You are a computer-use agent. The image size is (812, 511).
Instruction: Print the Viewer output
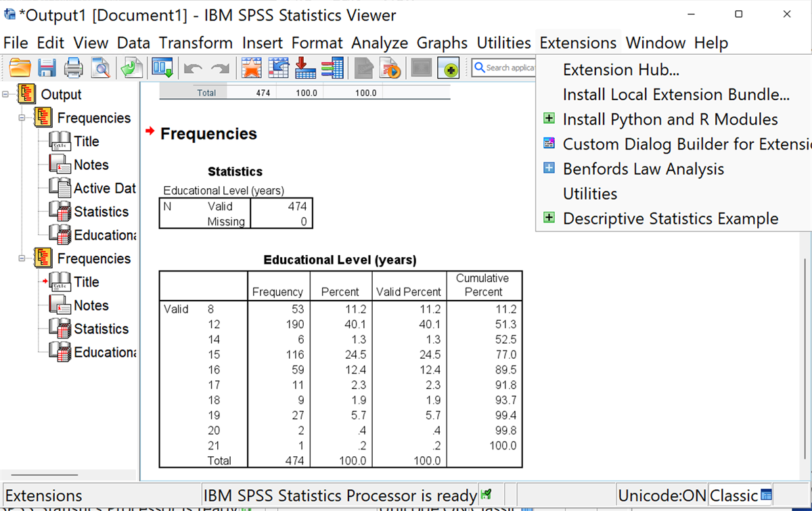(x=73, y=67)
